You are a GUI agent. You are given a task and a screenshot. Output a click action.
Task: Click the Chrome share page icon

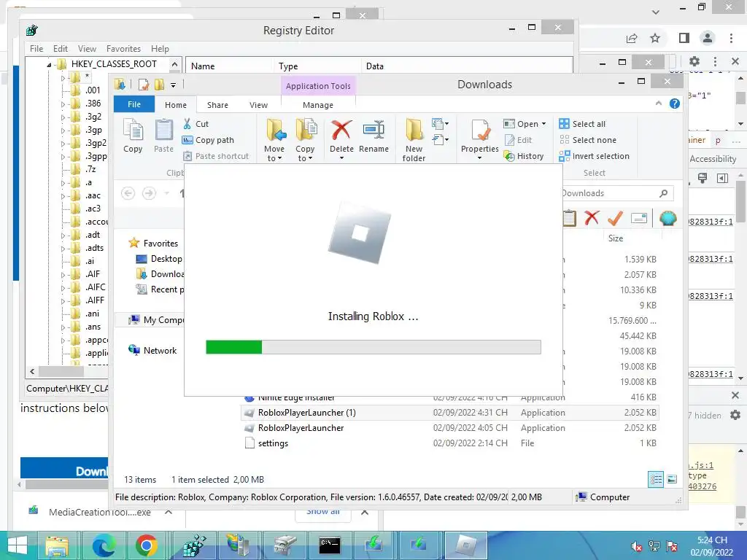632,39
